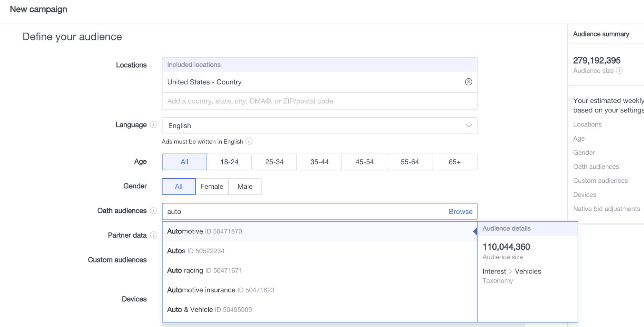Screen dimensions: 644x327
Task: Click the info icon beside Language label
Action: (154, 124)
